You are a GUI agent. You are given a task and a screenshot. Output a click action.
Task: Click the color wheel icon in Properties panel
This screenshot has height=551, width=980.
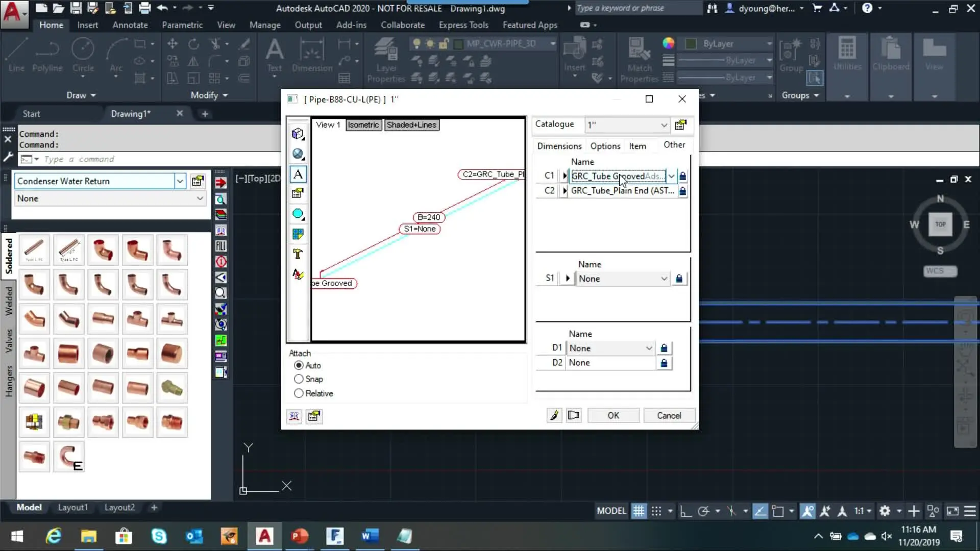click(x=668, y=43)
